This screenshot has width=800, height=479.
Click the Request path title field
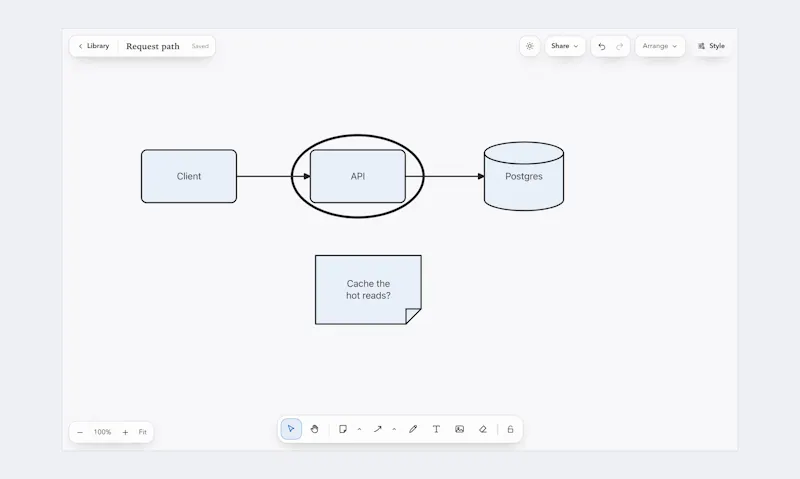click(153, 46)
